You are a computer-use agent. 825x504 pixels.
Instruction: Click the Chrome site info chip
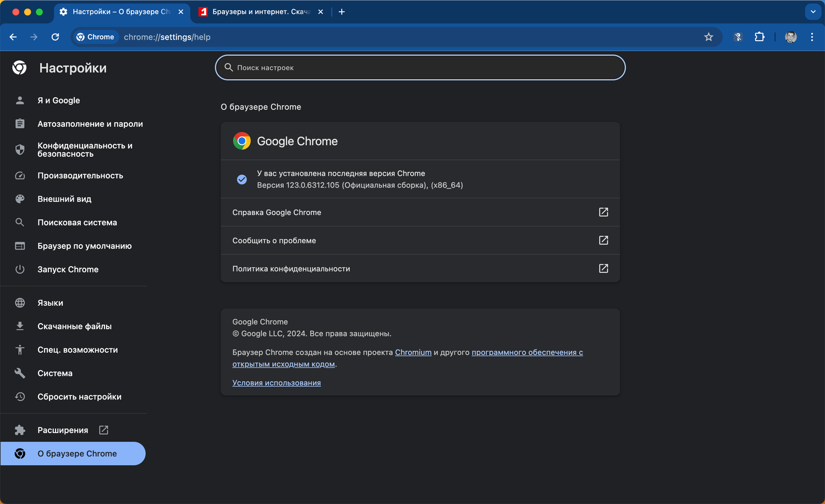tap(96, 37)
